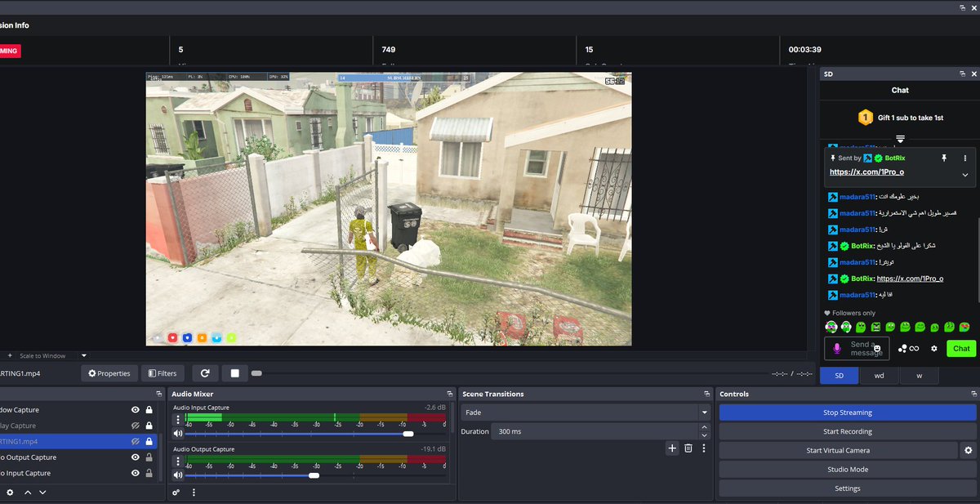This screenshot has width=980, height=504.
Task: Unpin the BotRix pinned message
Action: point(944,158)
